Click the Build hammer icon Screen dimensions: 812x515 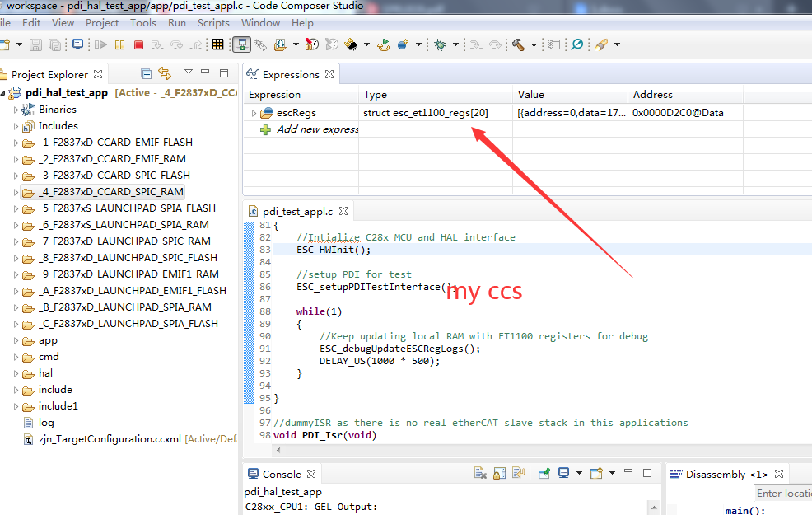pyautogui.click(x=518, y=44)
